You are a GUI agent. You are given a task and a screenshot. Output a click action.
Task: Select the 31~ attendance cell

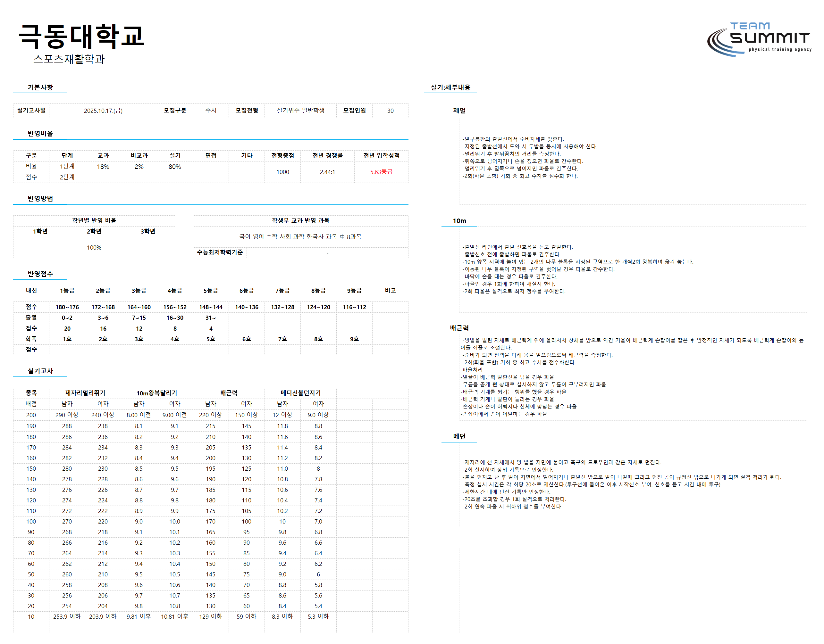211,318
